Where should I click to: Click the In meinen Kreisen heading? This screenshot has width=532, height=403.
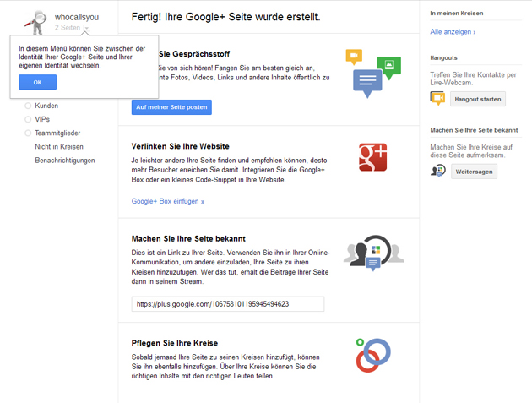457,14
